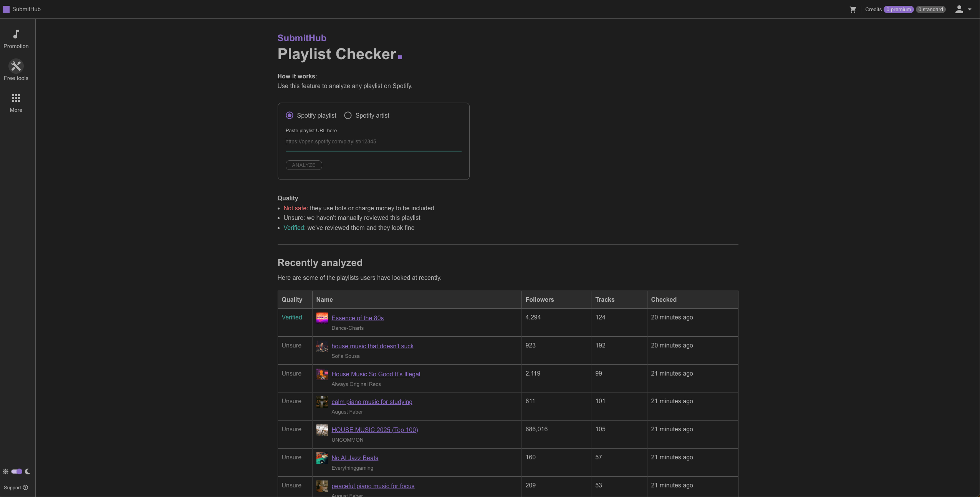Click No AI Jazz Beats cover thumbnail
The width and height of the screenshot is (980, 497).
pyautogui.click(x=322, y=458)
